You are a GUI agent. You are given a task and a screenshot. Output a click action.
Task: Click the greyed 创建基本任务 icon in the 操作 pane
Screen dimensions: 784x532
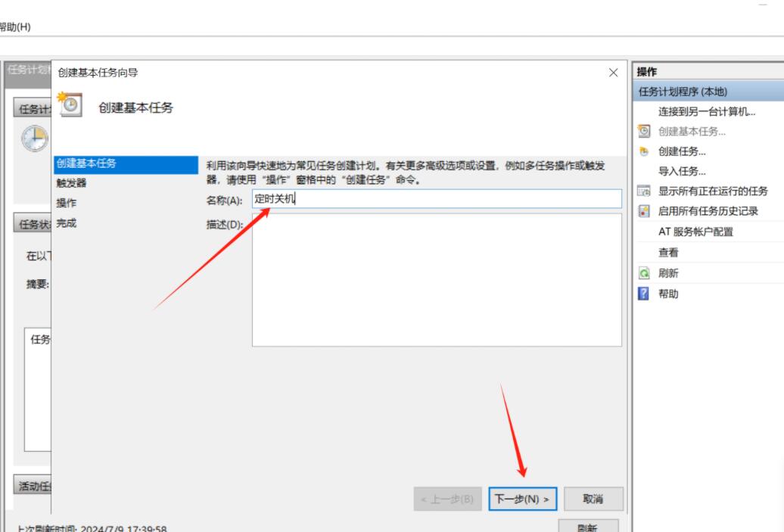pyautogui.click(x=644, y=132)
